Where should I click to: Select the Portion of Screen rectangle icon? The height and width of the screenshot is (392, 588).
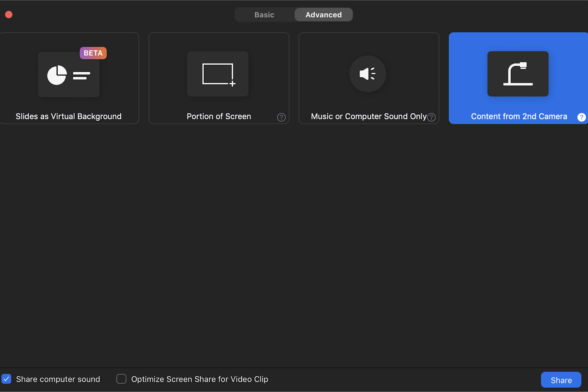click(218, 74)
